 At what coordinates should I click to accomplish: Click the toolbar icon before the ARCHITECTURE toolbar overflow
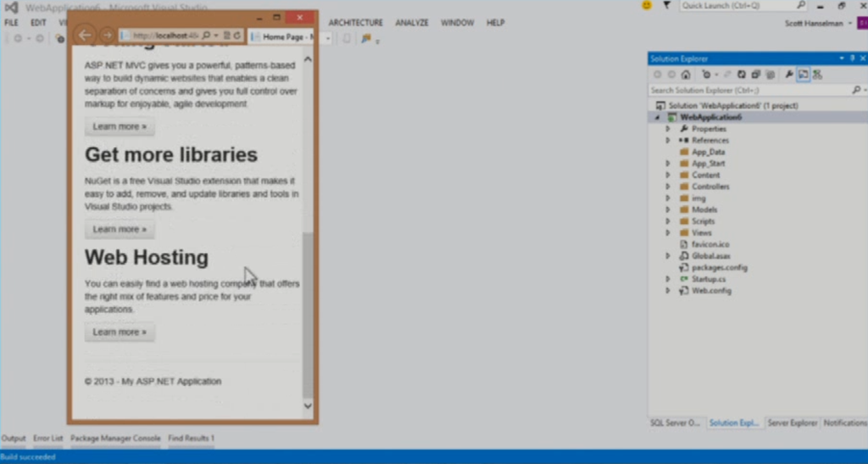tap(366, 39)
